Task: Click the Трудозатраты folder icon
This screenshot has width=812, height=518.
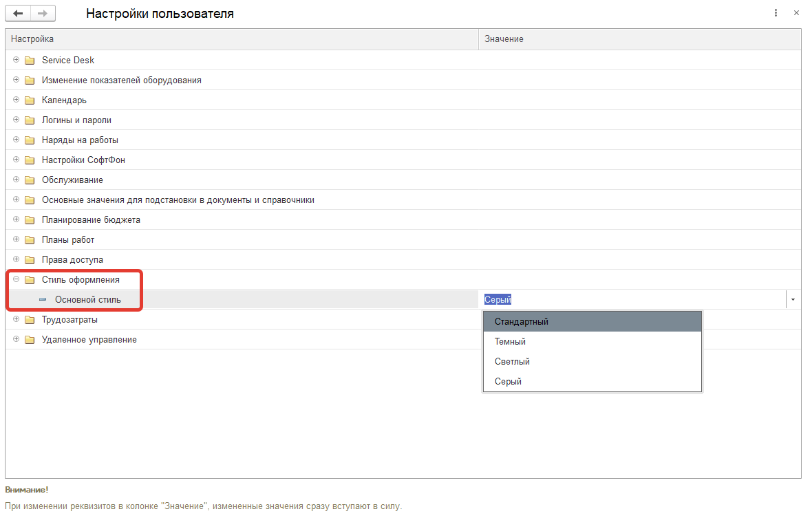Action: pos(30,320)
